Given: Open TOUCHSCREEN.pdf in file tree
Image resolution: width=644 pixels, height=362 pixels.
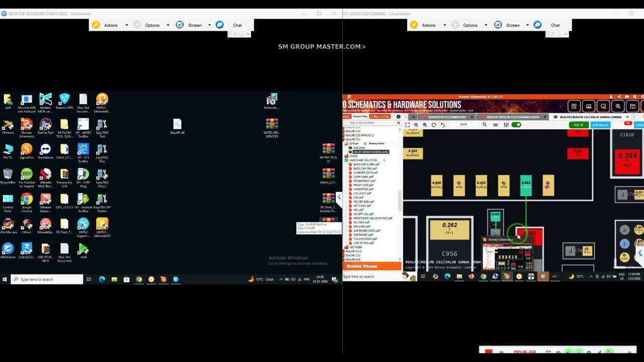Looking at the screenshot, I should (x=365, y=239).
